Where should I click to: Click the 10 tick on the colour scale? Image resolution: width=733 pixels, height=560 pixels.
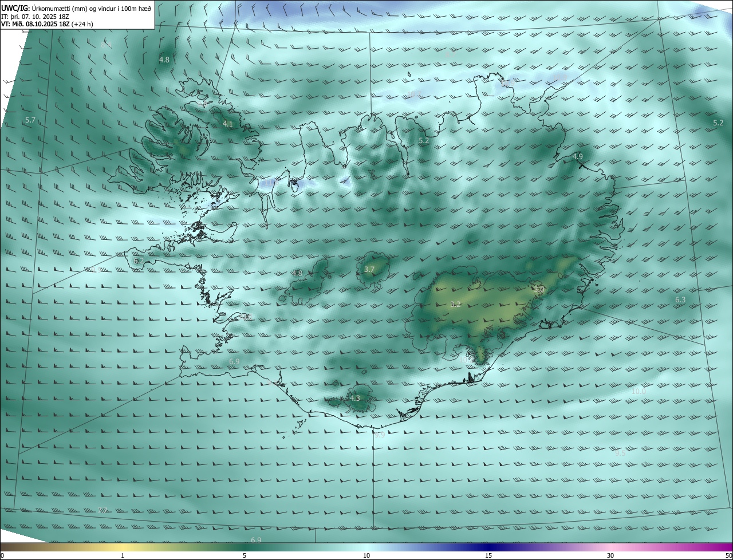click(x=366, y=555)
